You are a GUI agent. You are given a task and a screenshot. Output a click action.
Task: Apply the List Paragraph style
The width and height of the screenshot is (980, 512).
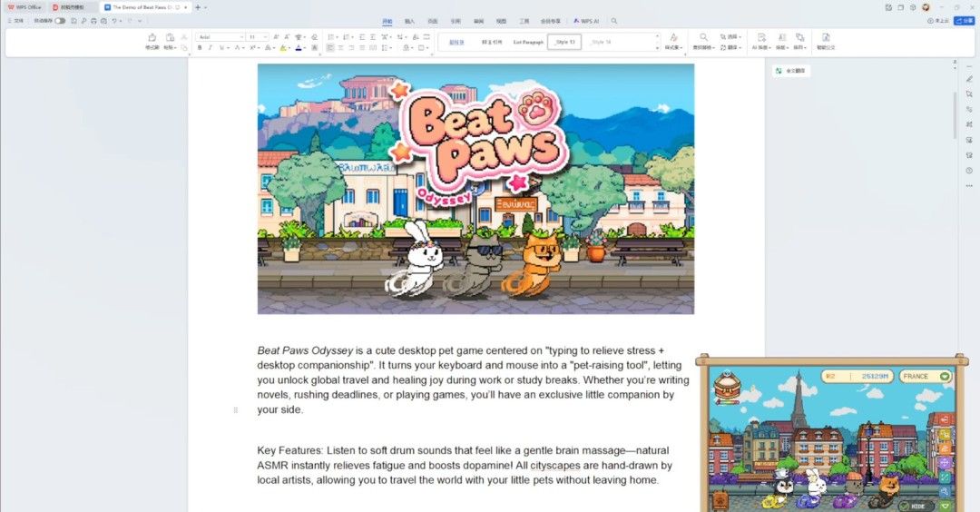(528, 42)
